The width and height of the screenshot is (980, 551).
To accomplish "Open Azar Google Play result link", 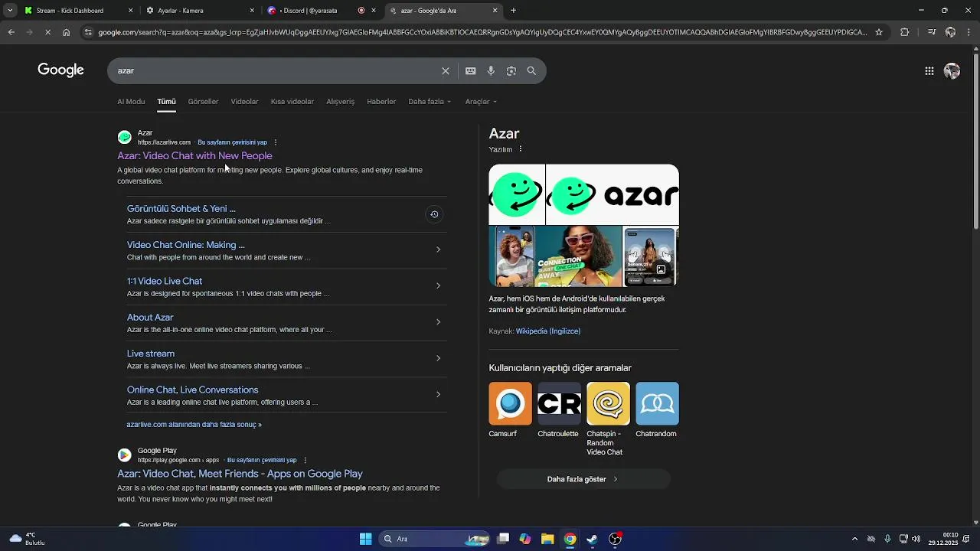I will 240,474.
